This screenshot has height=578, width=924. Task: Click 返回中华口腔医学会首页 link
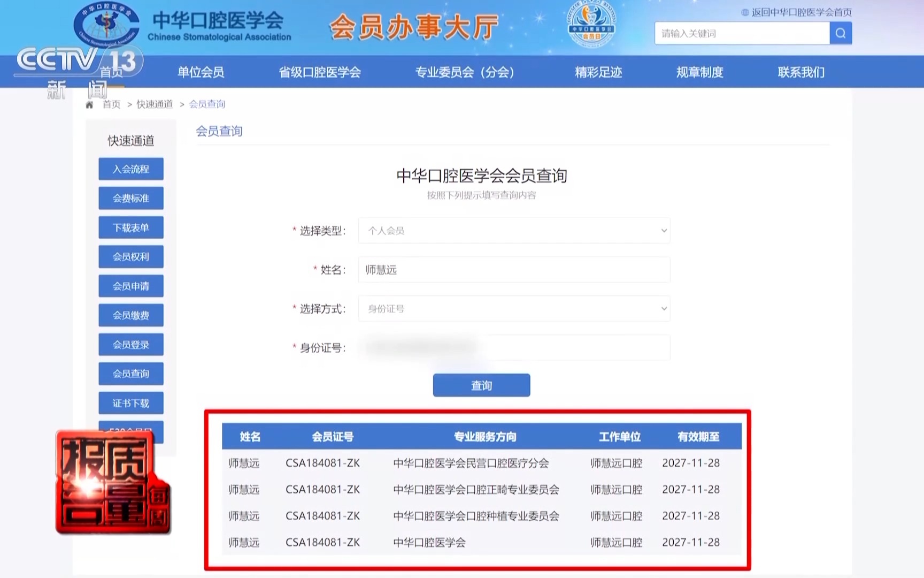pos(801,12)
